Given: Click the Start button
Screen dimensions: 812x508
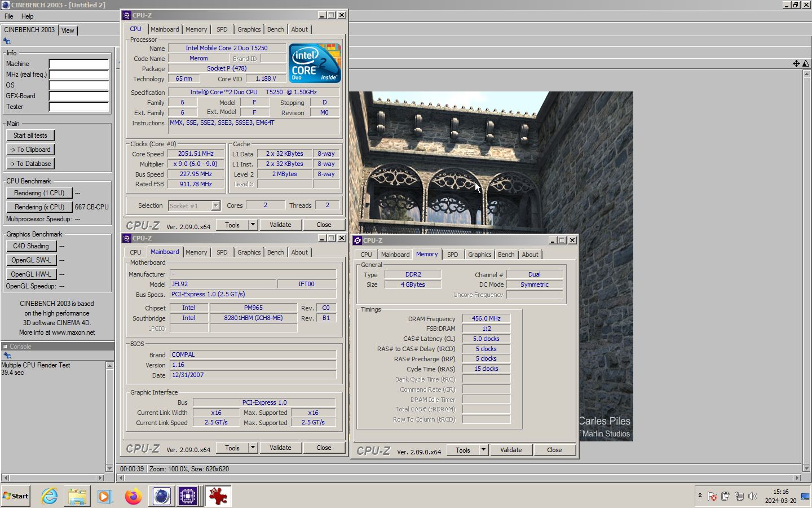Looking at the screenshot, I should 16,496.
